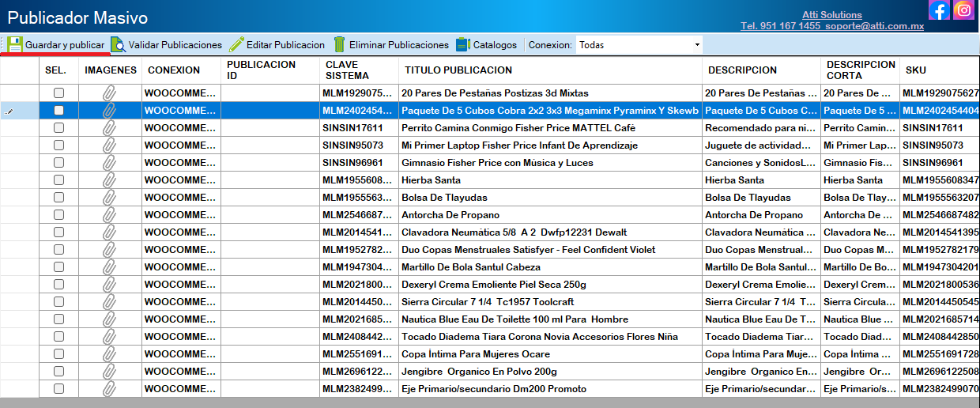Image resolution: width=980 pixels, height=408 pixels.
Task: Click the paperclip for Antorcha De Propano
Action: [x=110, y=215]
